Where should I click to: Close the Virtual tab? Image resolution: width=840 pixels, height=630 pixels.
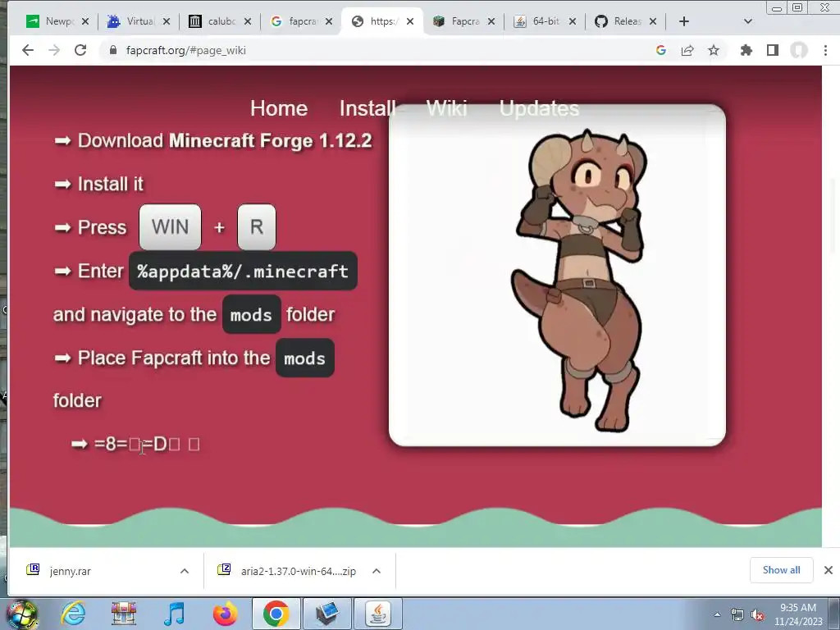pos(167,21)
